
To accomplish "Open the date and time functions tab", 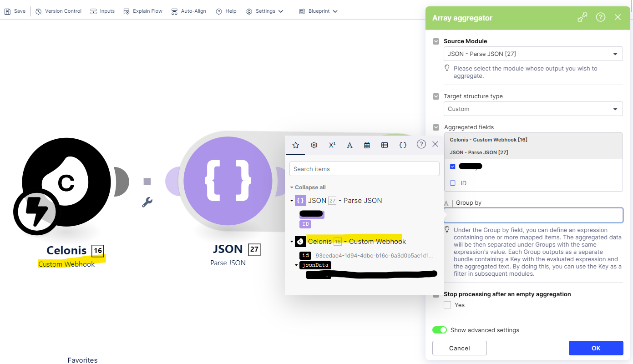I will pos(367,145).
